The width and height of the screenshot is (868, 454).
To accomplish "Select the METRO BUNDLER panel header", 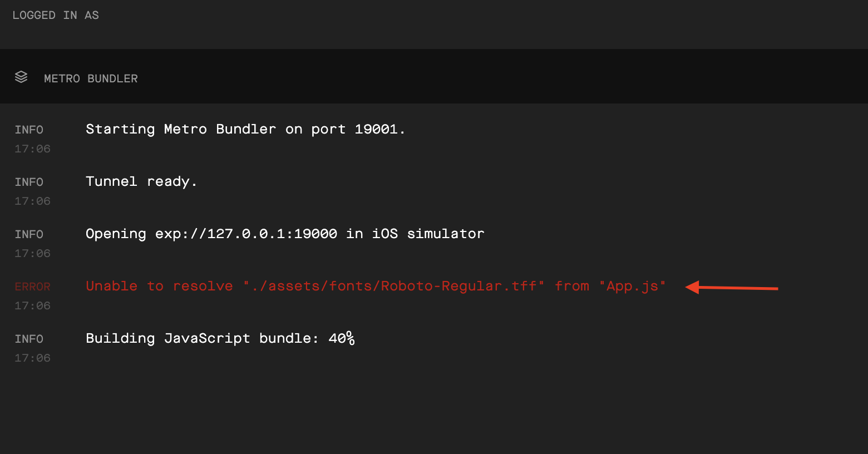I will [91, 78].
